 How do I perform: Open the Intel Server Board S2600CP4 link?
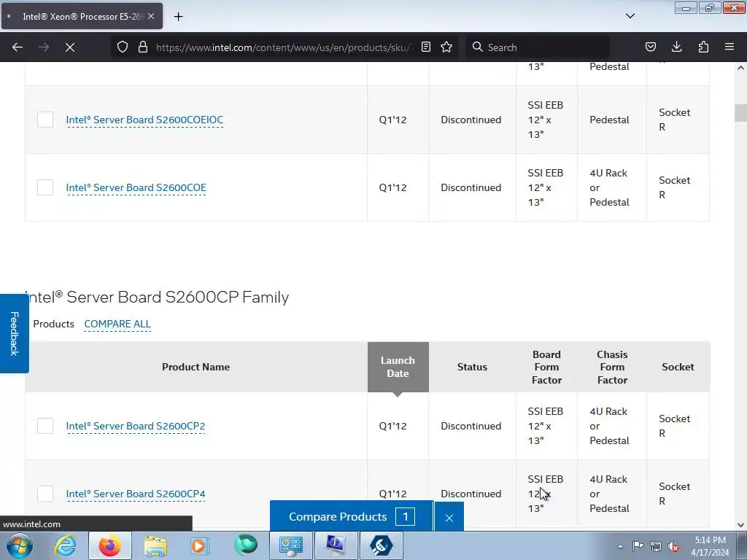(135, 494)
